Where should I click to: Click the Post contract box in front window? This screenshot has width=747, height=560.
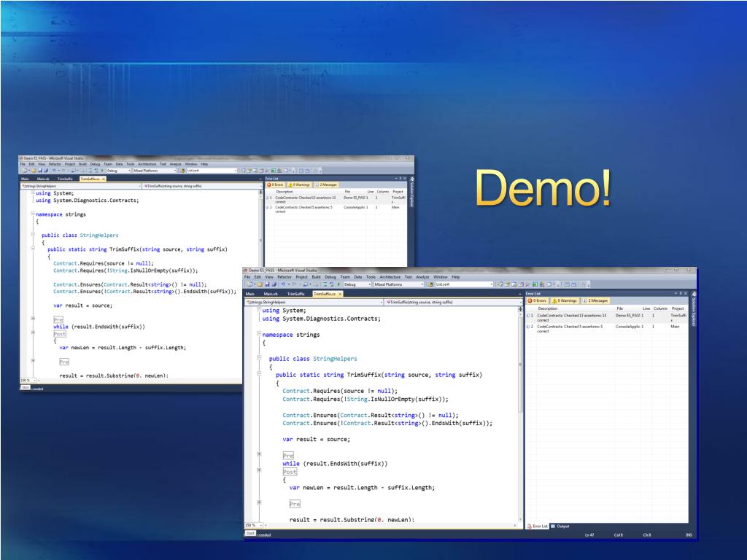(x=290, y=472)
